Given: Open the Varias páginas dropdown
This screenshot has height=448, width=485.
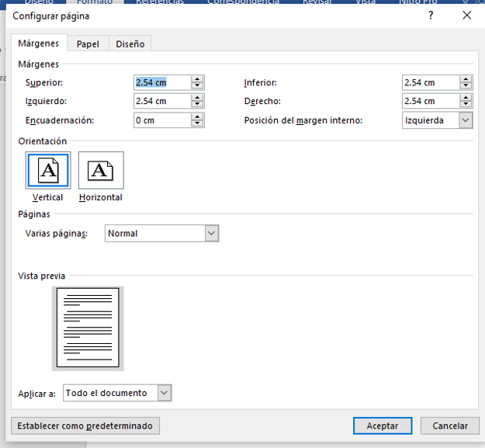Looking at the screenshot, I should click(x=211, y=233).
